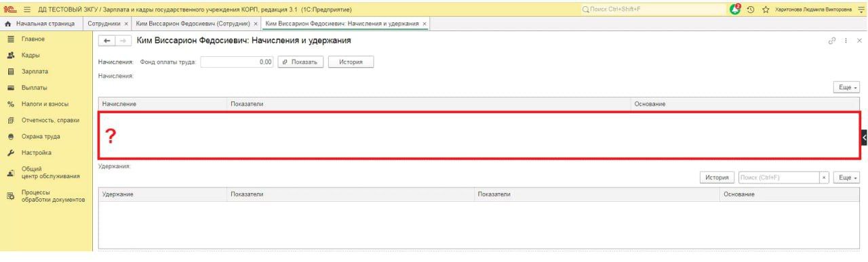The width and height of the screenshot is (868, 262).
Task: Click Начисление column header
Action: [163, 104]
